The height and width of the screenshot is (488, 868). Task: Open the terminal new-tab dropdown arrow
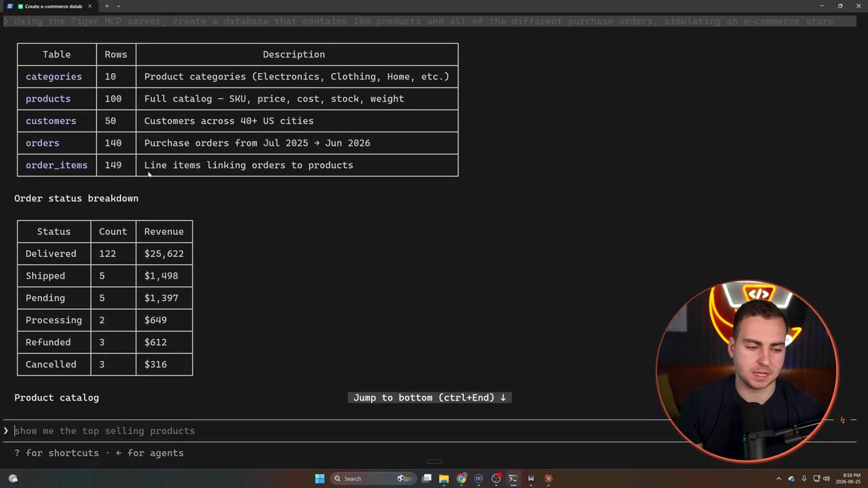click(x=118, y=6)
